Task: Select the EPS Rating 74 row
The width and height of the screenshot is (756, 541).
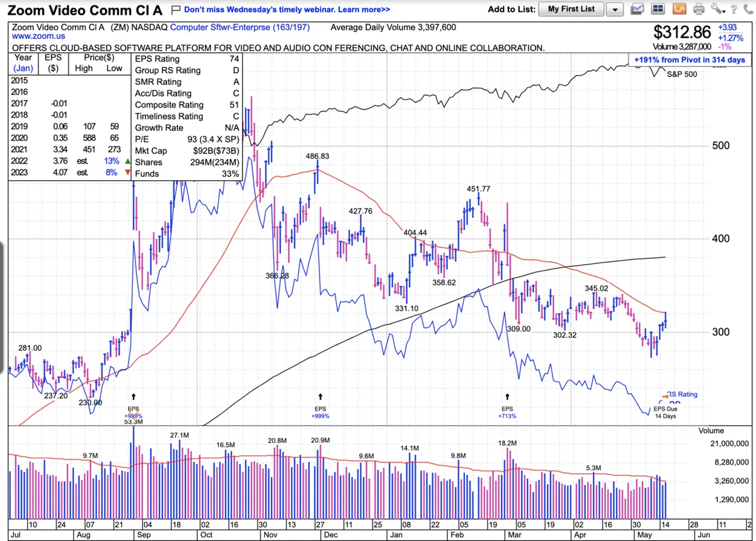Action: point(187,59)
